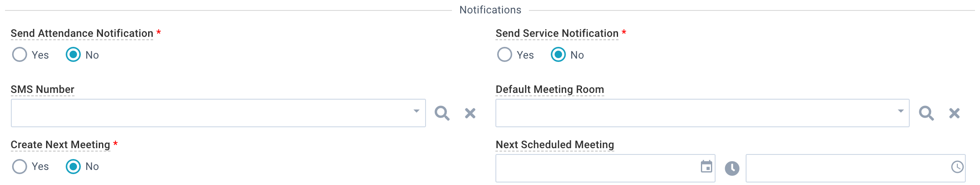The height and width of the screenshot is (185, 980).
Task: Open time picker clock in time field
Action: (x=957, y=167)
